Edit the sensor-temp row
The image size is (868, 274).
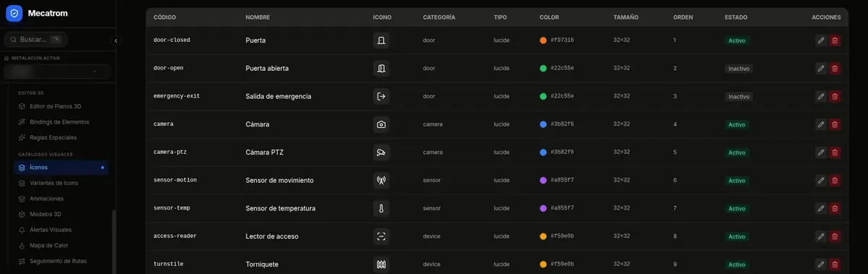pos(821,208)
